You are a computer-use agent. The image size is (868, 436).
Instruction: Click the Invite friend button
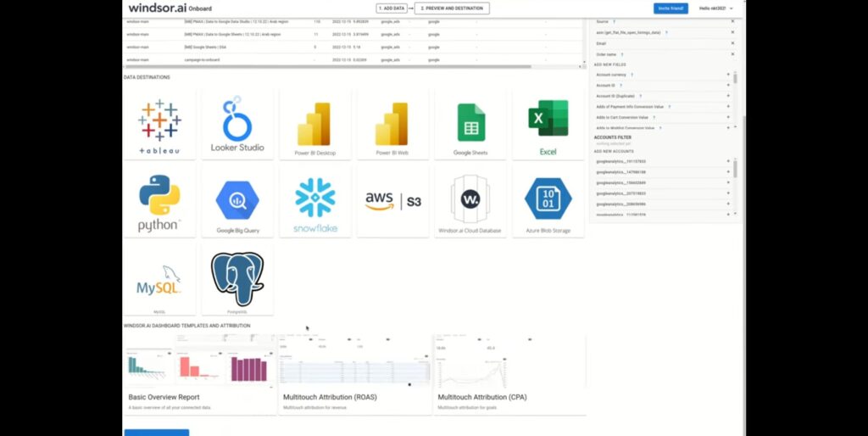pyautogui.click(x=671, y=8)
